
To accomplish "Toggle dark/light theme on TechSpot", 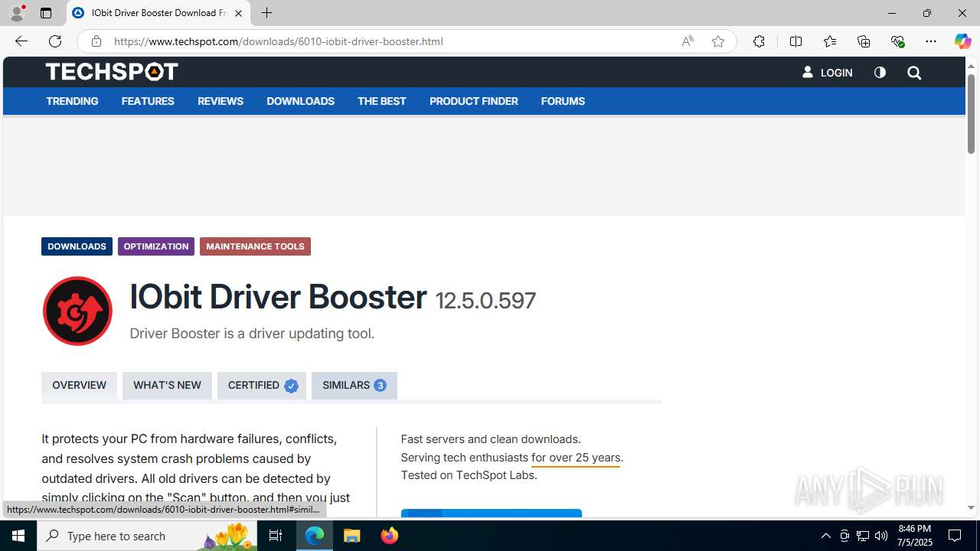I will coord(880,73).
